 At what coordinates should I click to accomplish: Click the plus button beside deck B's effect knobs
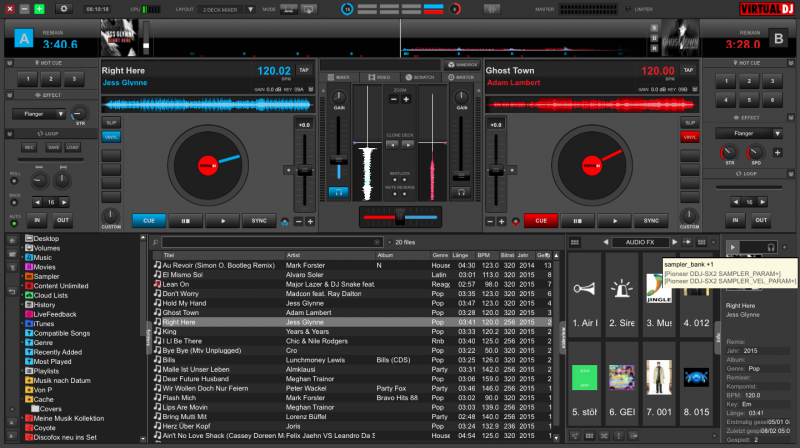(x=780, y=150)
